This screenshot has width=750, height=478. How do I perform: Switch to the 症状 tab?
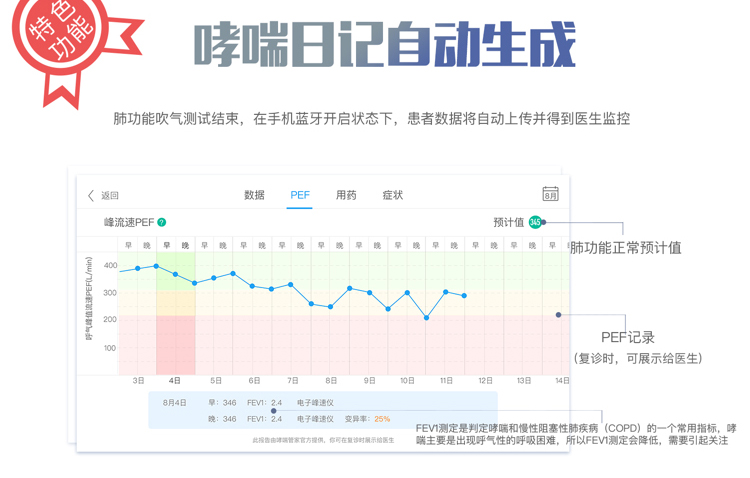click(x=393, y=195)
